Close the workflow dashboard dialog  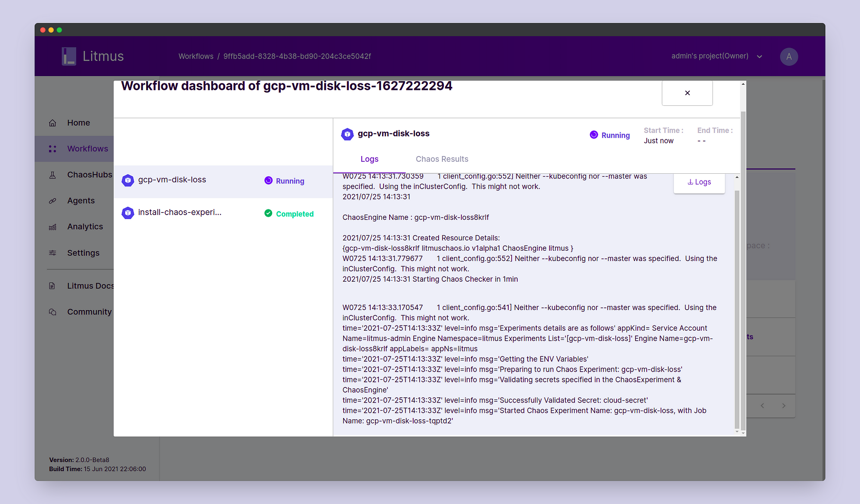(687, 93)
